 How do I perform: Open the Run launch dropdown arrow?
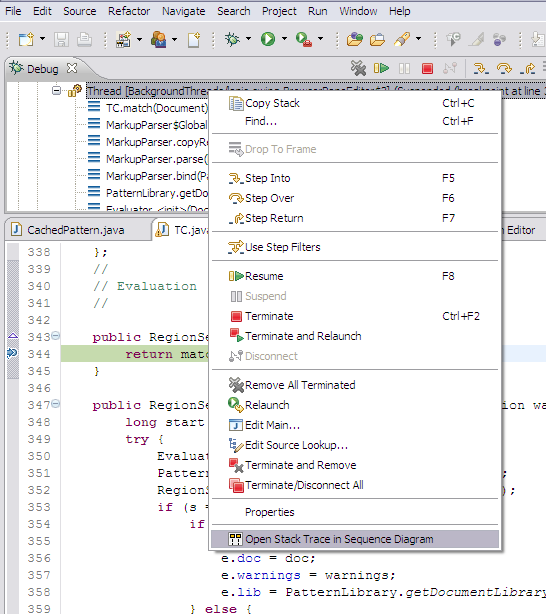(284, 39)
